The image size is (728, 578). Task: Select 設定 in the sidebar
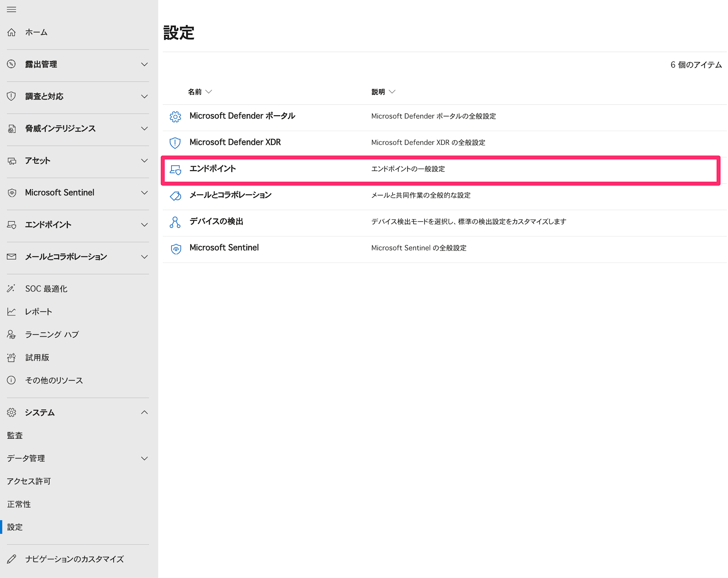tap(15, 527)
